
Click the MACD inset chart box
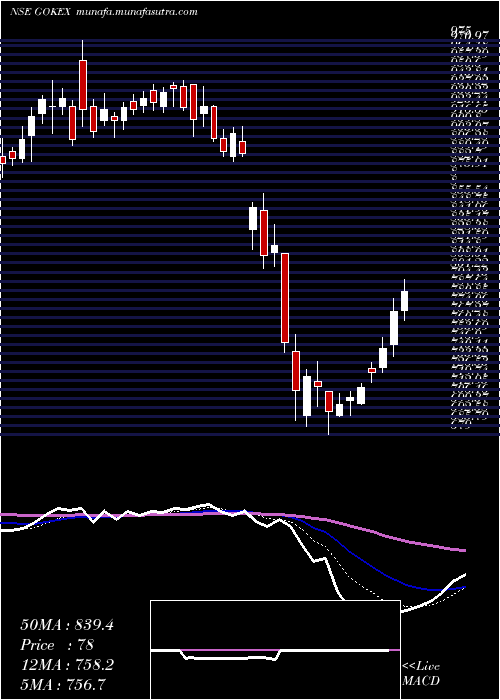tap(275, 650)
